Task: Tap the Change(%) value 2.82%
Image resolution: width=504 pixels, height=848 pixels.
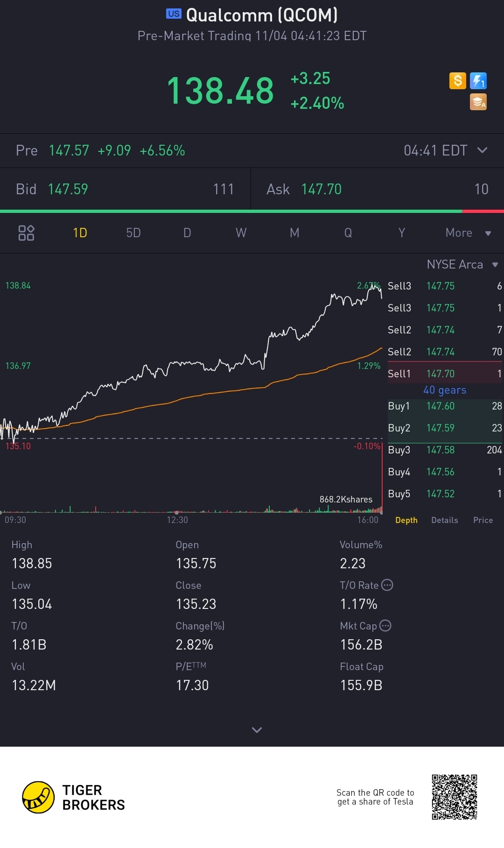Action: tap(194, 644)
